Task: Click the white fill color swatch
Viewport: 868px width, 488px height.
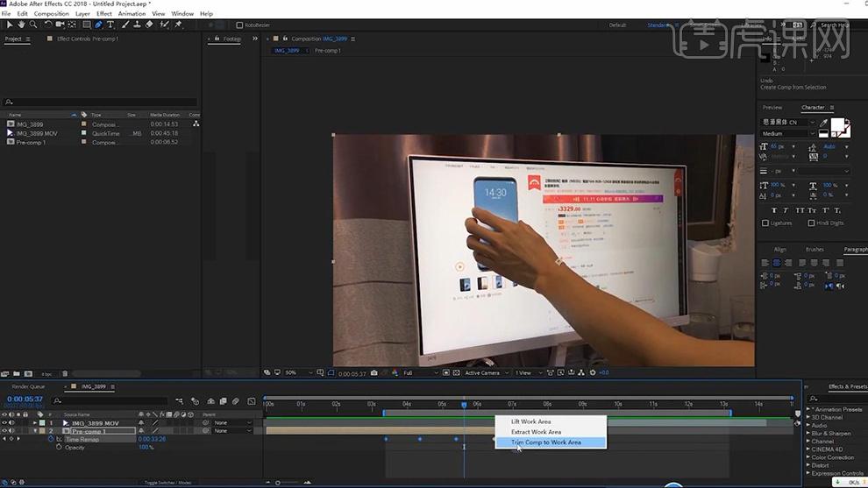Action: coord(837,124)
